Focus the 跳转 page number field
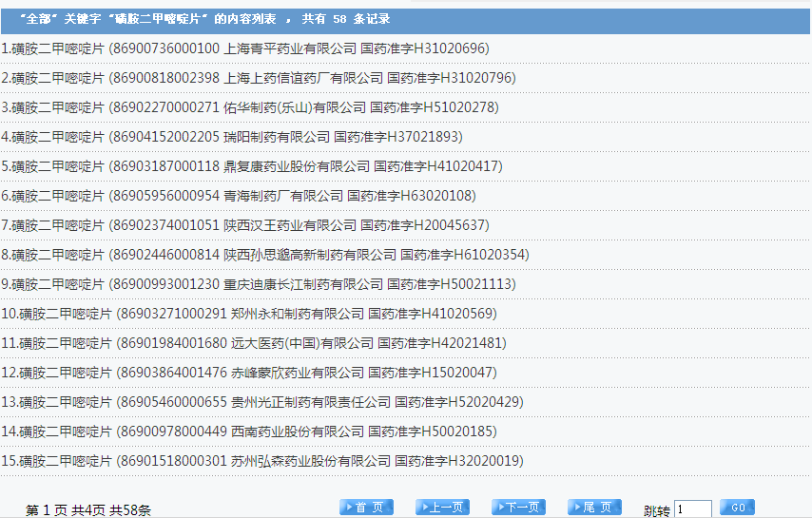Image resolution: width=812 pixels, height=518 pixels. (692, 509)
